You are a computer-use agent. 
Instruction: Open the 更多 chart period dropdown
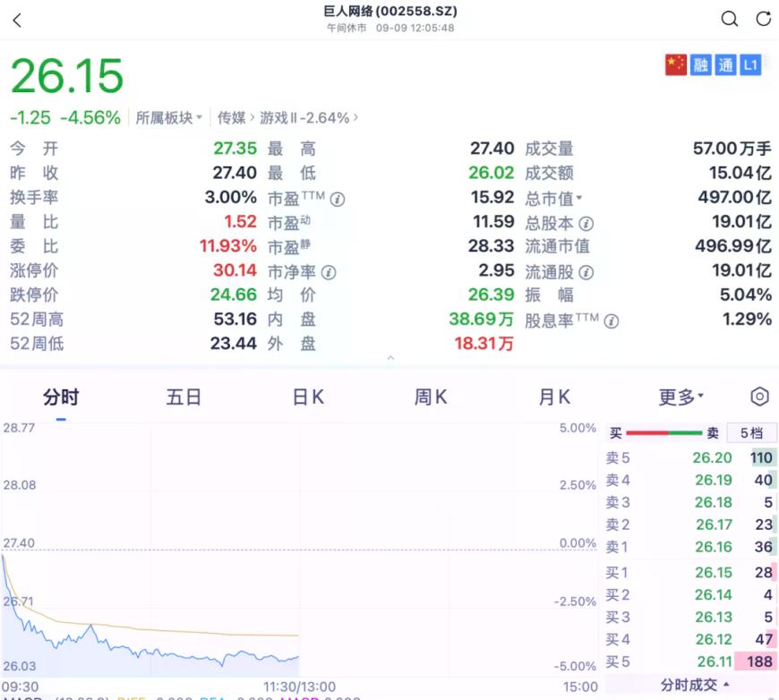point(681,397)
